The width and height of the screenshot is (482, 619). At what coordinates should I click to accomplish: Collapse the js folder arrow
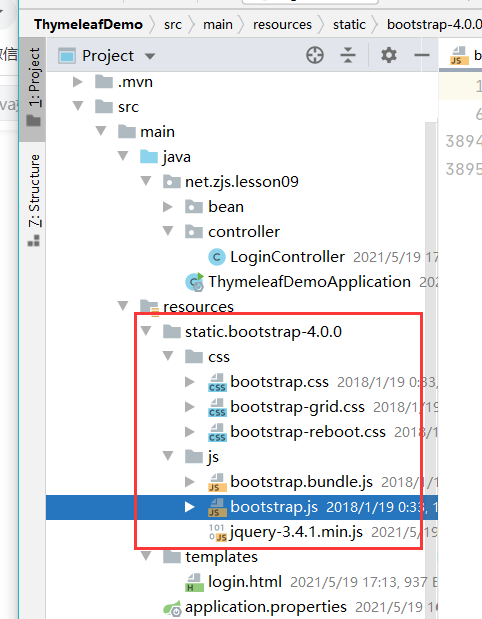tap(168, 456)
